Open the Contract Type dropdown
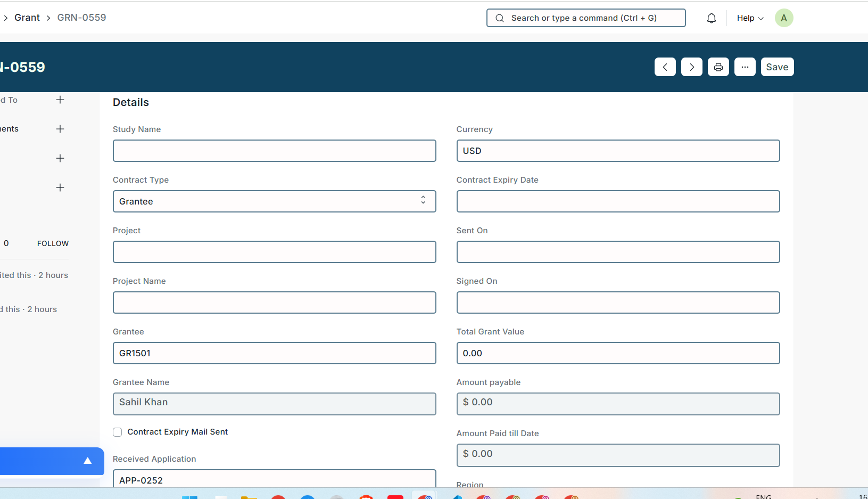 pyautogui.click(x=274, y=201)
